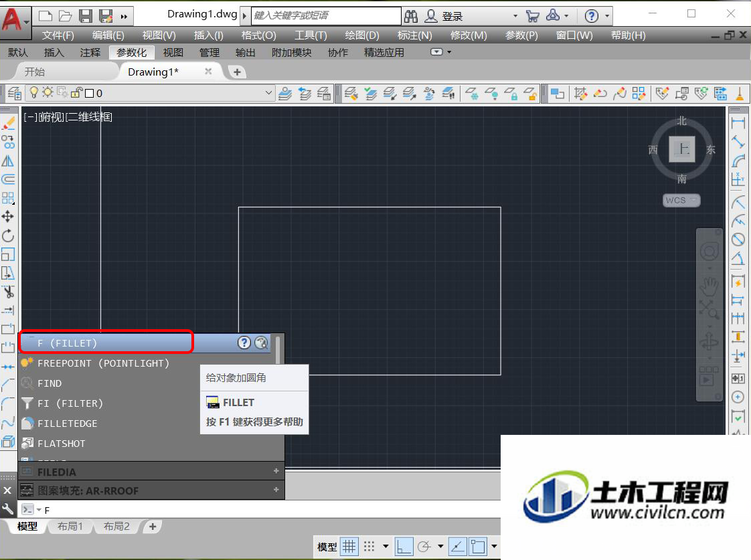Close the Drawing1* file tab
751x560 pixels.
coord(208,72)
